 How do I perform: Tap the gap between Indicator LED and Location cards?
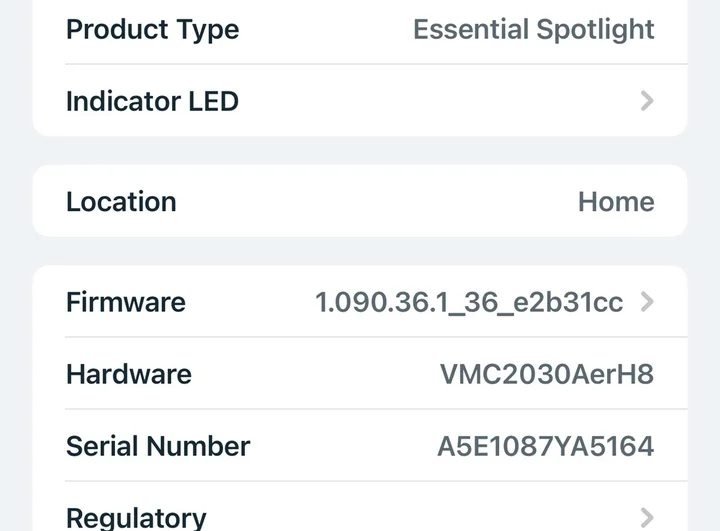click(360, 150)
